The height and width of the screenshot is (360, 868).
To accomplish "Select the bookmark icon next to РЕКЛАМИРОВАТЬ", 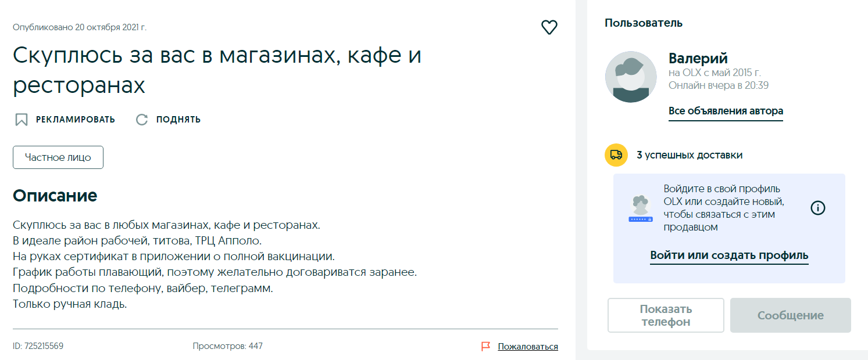I will (20, 118).
